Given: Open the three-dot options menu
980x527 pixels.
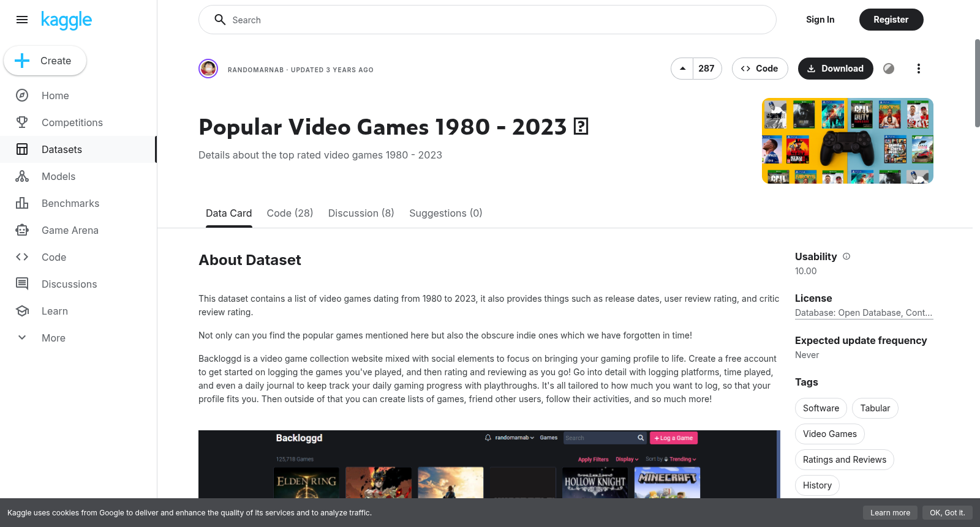Looking at the screenshot, I should coord(918,69).
